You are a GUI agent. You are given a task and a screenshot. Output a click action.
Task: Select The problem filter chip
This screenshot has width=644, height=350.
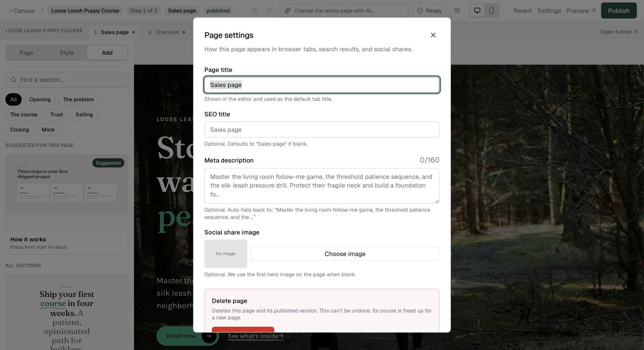pyautogui.click(x=78, y=100)
